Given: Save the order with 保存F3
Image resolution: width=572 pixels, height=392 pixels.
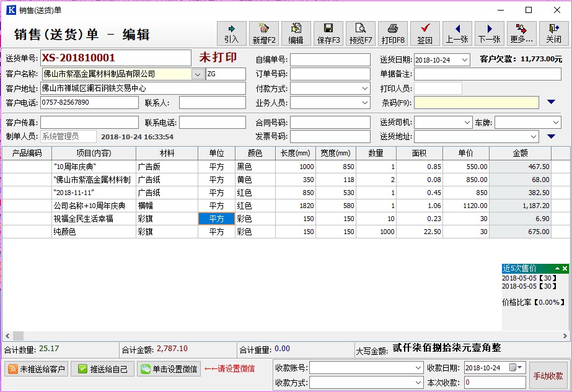Looking at the screenshot, I should [328, 33].
